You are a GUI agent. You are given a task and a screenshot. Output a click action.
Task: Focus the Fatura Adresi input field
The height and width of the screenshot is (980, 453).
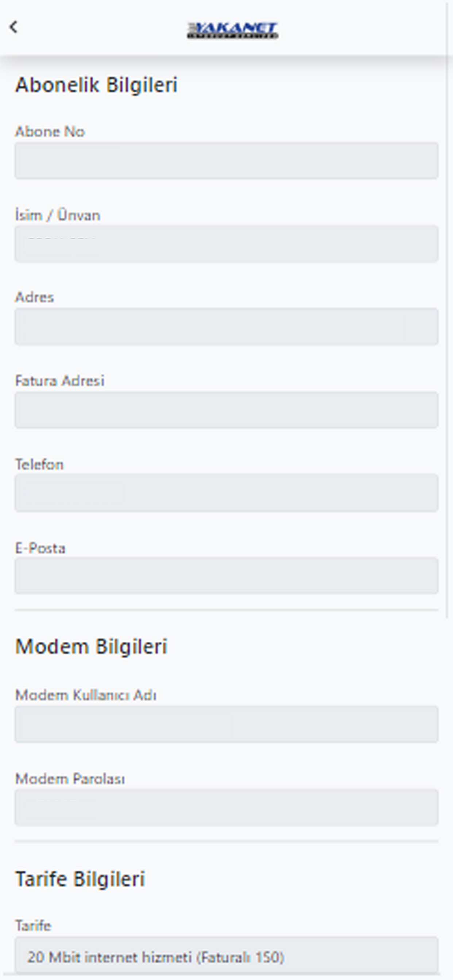click(x=226, y=410)
